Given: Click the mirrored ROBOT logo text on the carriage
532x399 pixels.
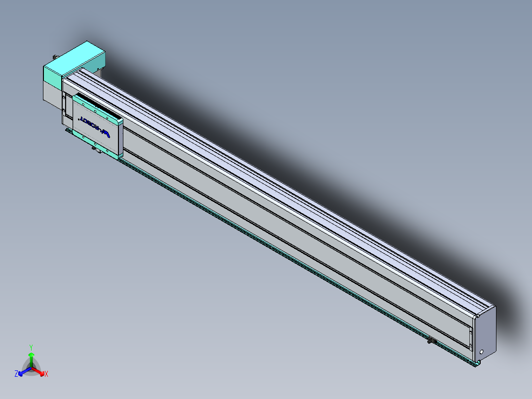Looking at the screenshot, I should tap(94, 127).
